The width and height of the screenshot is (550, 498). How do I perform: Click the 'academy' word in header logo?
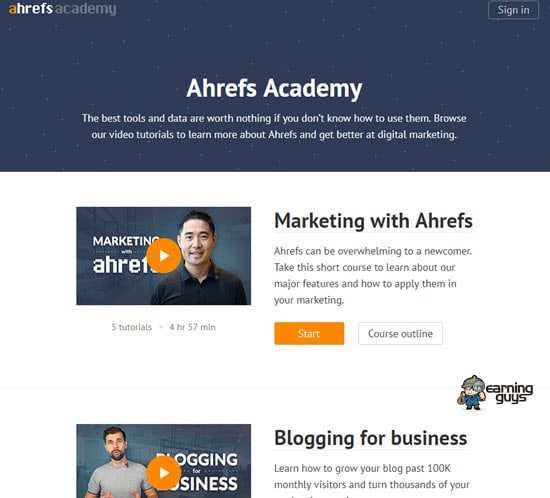click(86, 9)
